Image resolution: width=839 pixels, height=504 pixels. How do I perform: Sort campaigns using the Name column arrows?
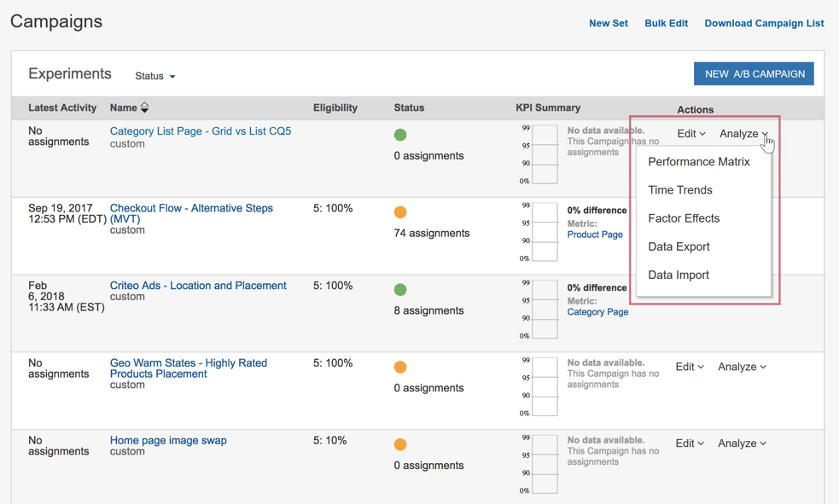pyautogui.click(x=145, y=107)
